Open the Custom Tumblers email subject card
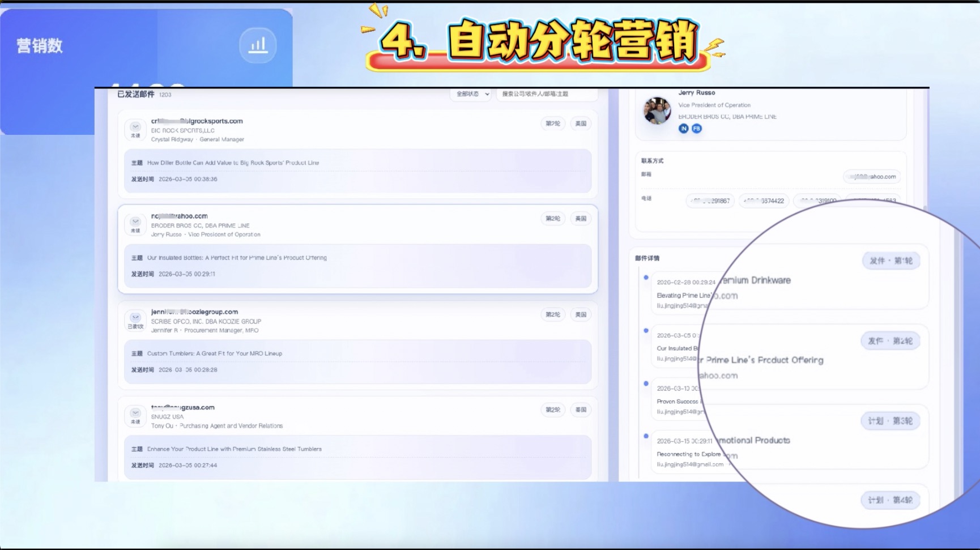Screen dimensions: 980x550 pyautogui.click(x=357, y=361)
